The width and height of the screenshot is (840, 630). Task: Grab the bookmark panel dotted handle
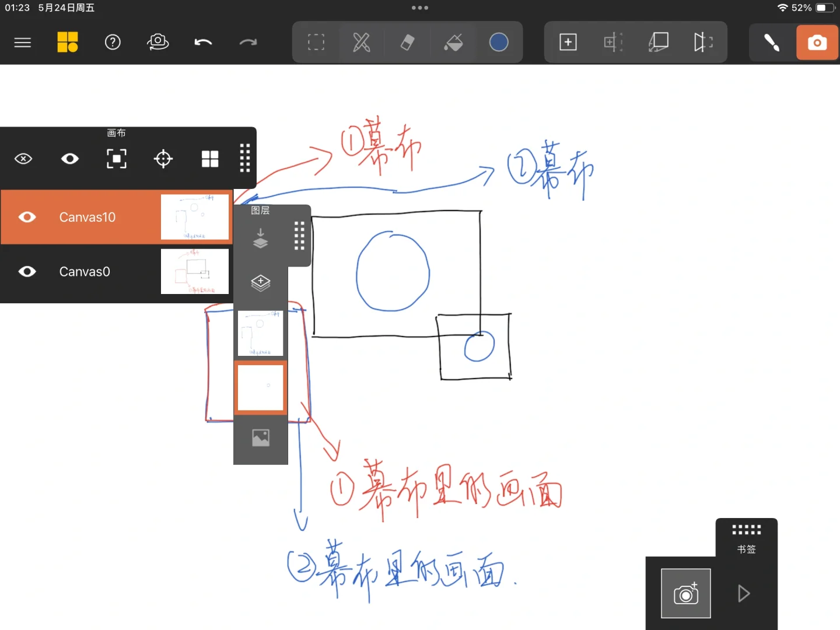pyautogui.click(x=747, y=530)
